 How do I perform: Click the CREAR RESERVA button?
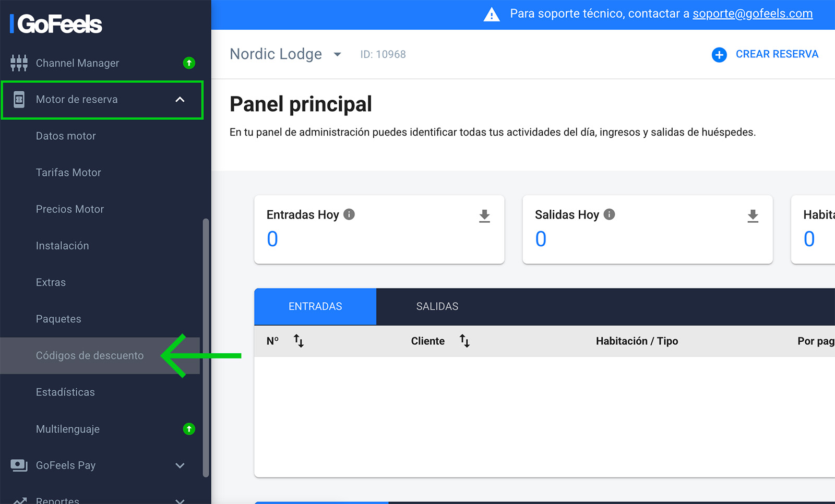tap(777, 54)
